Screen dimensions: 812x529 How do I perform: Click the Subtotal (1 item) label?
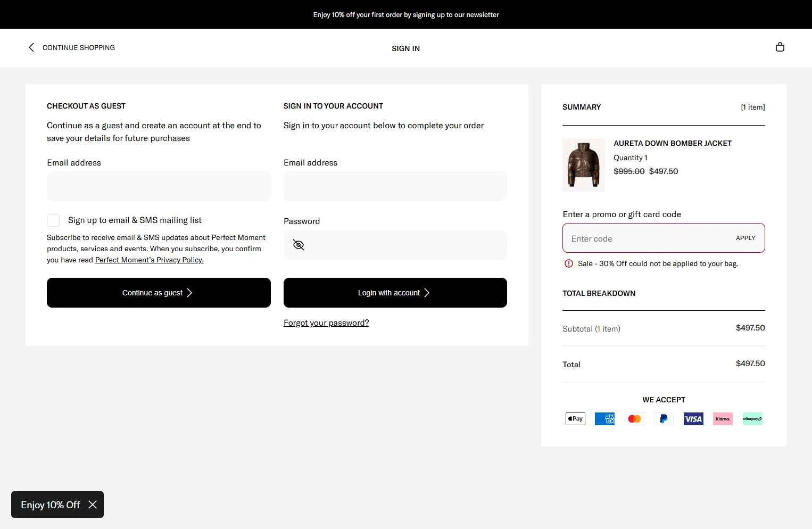(591, 329)
